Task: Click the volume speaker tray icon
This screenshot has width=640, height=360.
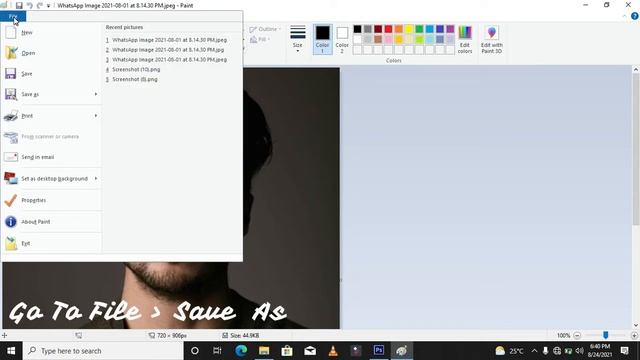Action: [x=580, y=351]
